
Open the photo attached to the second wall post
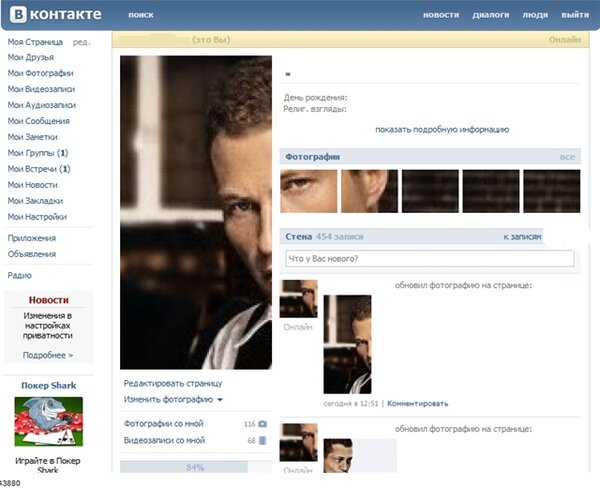point(360,456)
